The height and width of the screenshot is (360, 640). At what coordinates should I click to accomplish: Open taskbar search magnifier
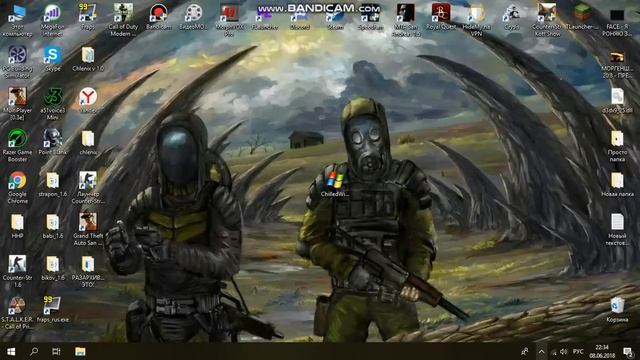[34, 351]
